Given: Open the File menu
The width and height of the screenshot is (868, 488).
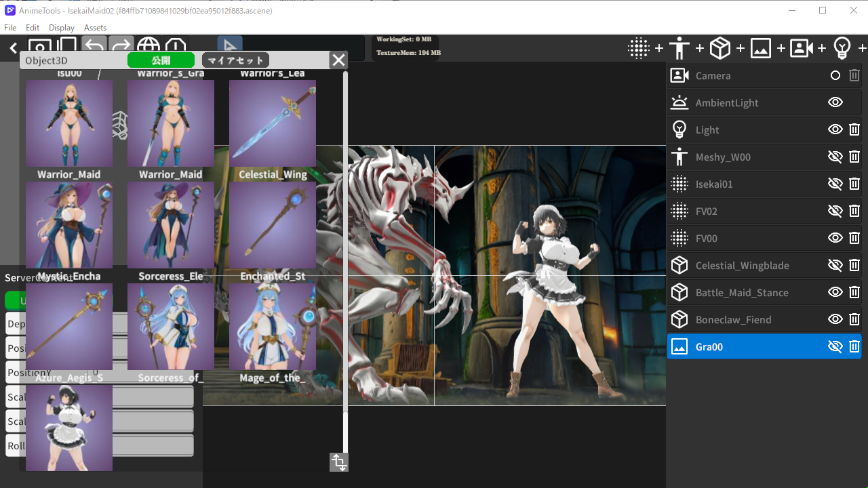Looking at the screenshot, I should click(x=10, y=28).
